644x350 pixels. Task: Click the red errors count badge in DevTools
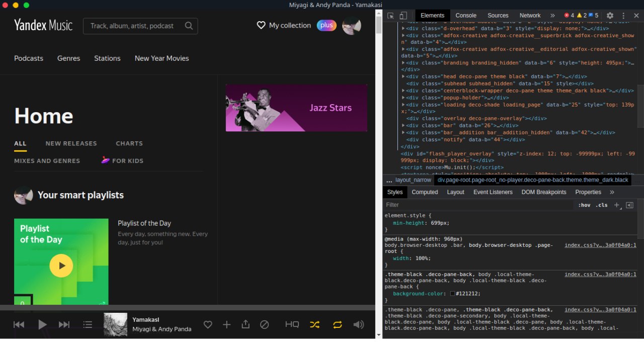(569, 16)
